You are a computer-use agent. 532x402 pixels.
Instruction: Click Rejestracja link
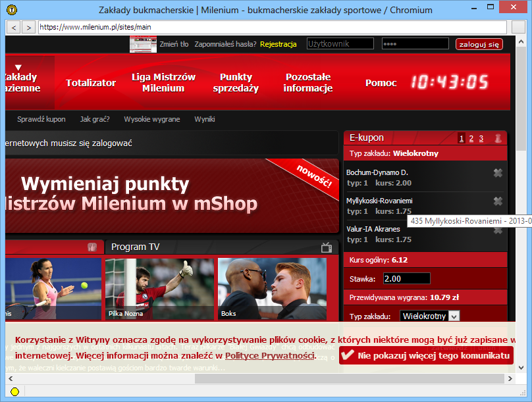(279, 44)
